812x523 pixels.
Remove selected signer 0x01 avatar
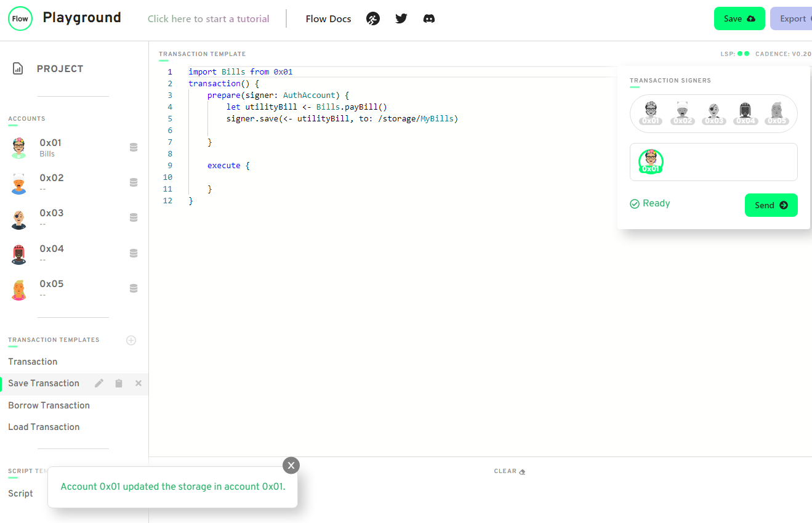point(651,162)
